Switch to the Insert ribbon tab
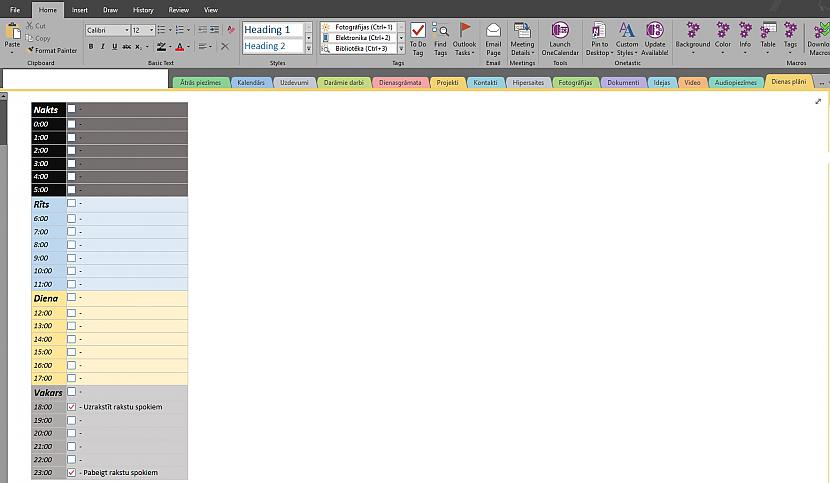The height and width of the screenshot is (483, 830). tap(79, 10)
